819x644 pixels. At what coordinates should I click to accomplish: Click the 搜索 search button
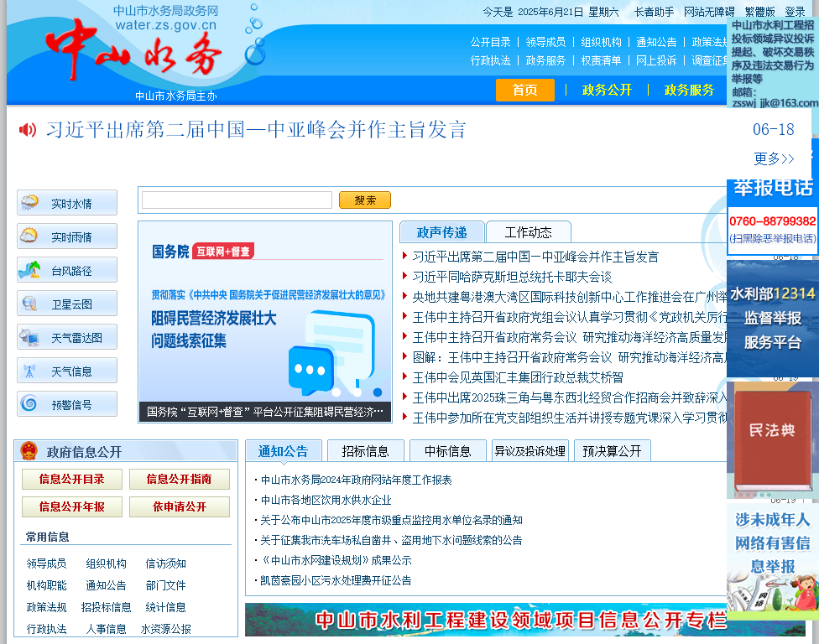click(364, 200)
